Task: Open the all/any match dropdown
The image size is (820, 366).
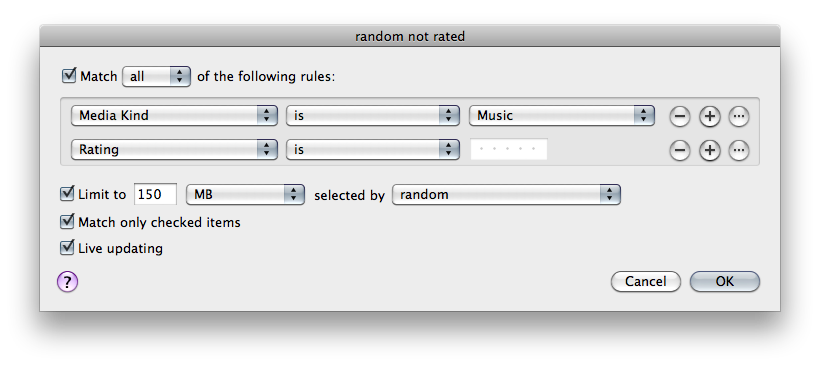Action: (156, 77)
